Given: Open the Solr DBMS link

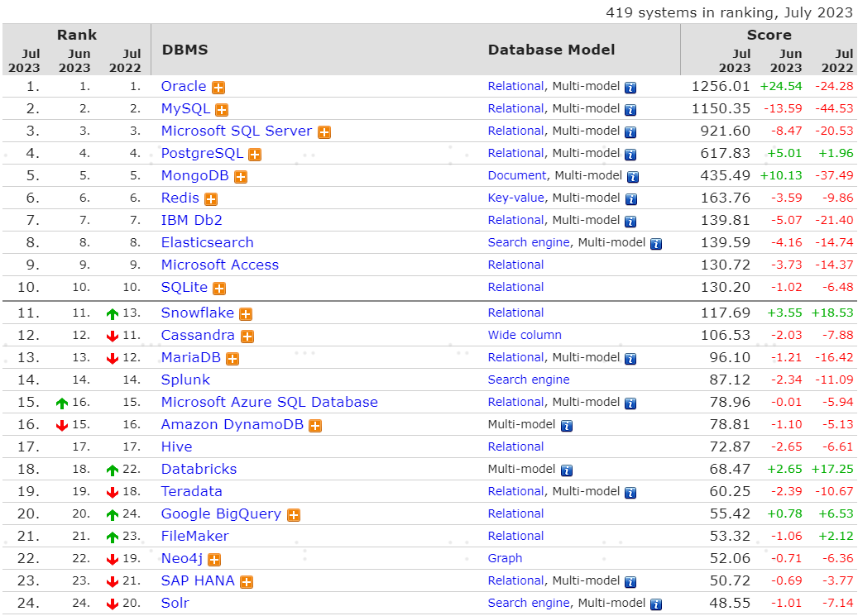Looking at the screenshot, I should [175, 604].
